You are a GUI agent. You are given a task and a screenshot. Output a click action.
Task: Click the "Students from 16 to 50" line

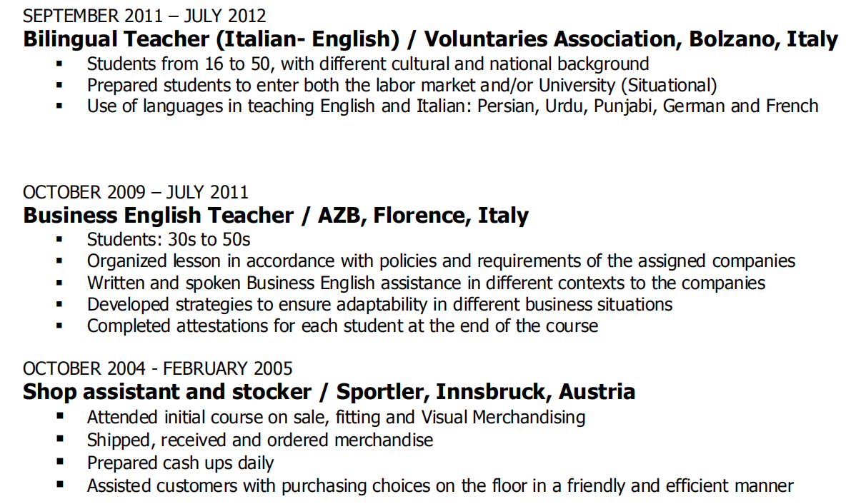(x=367, y=64)
